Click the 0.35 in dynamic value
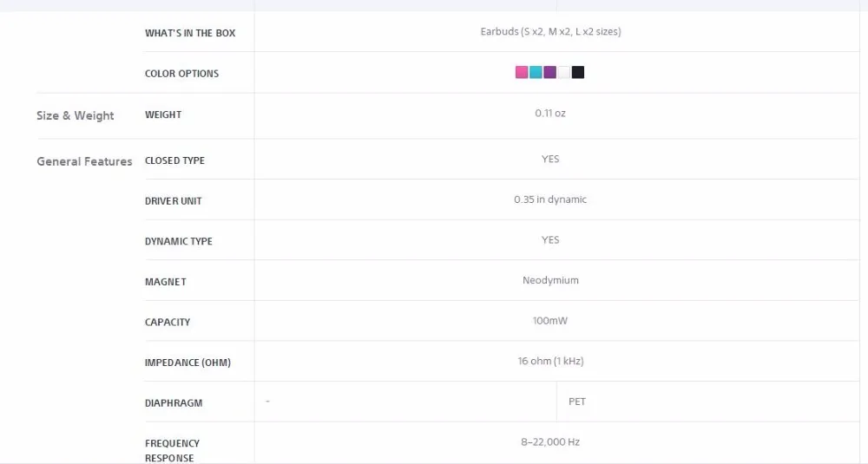 pyautogui.click(x=550, y=199)
